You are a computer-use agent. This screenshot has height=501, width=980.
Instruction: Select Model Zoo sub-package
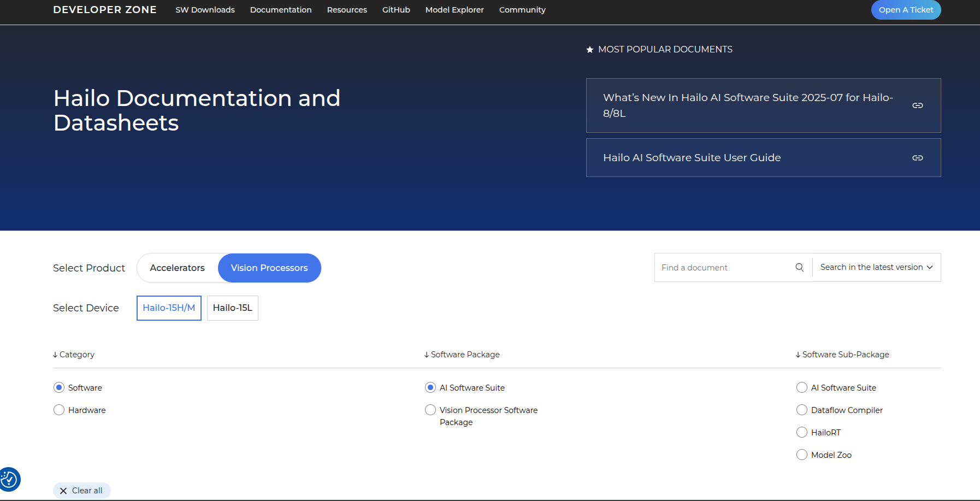pyautogui.click(x=802, y=455)
